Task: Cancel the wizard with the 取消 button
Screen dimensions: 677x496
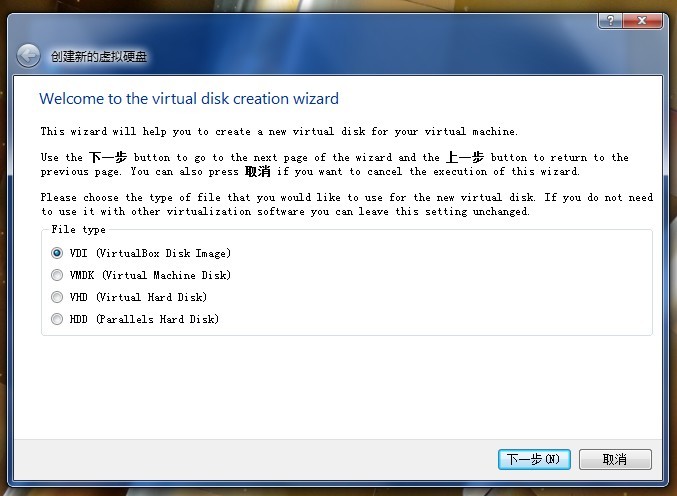Action: pos(615,459)
